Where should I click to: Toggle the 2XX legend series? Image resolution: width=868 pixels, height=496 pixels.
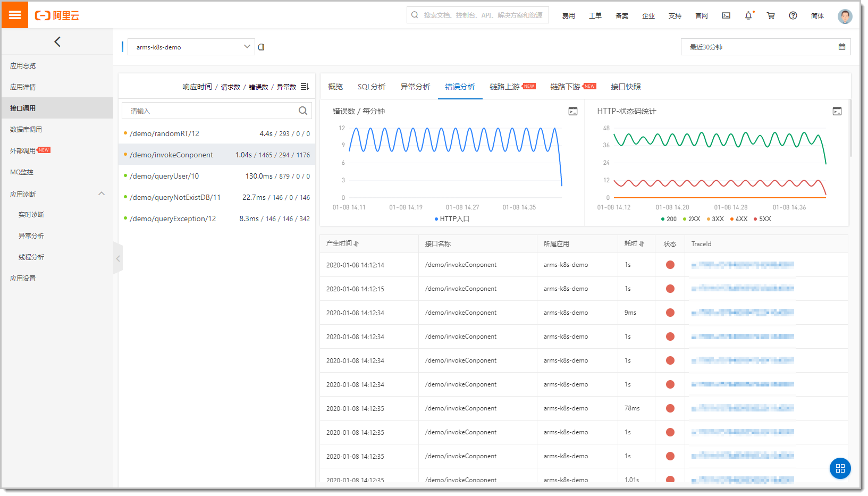(692, 219)
